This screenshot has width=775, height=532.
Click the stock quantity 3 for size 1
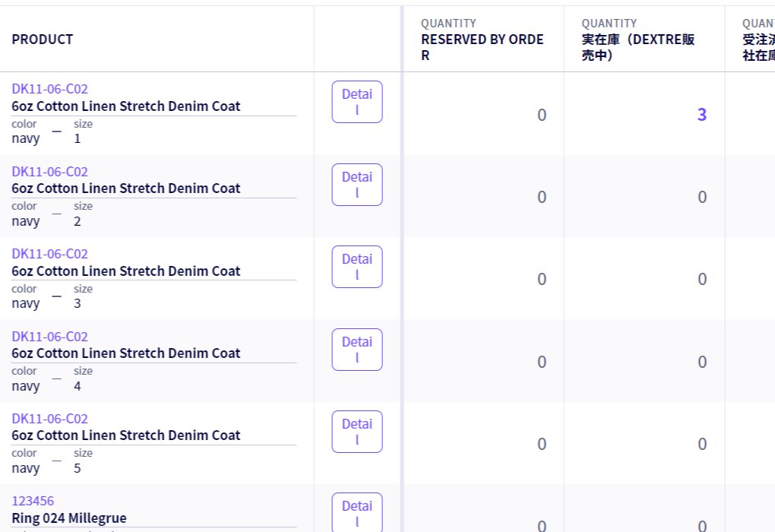point(702,115)
